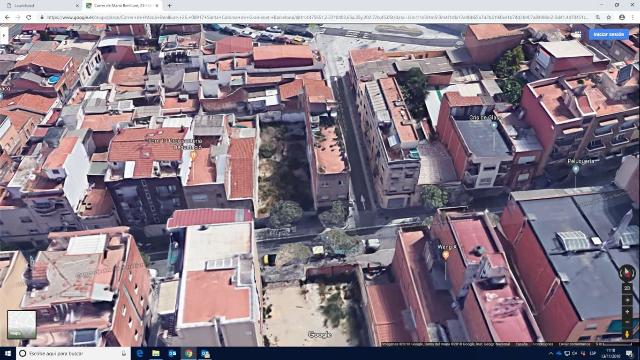Open File Explorer from taskbar
This screenshot has width=640, height=360.
156,353
